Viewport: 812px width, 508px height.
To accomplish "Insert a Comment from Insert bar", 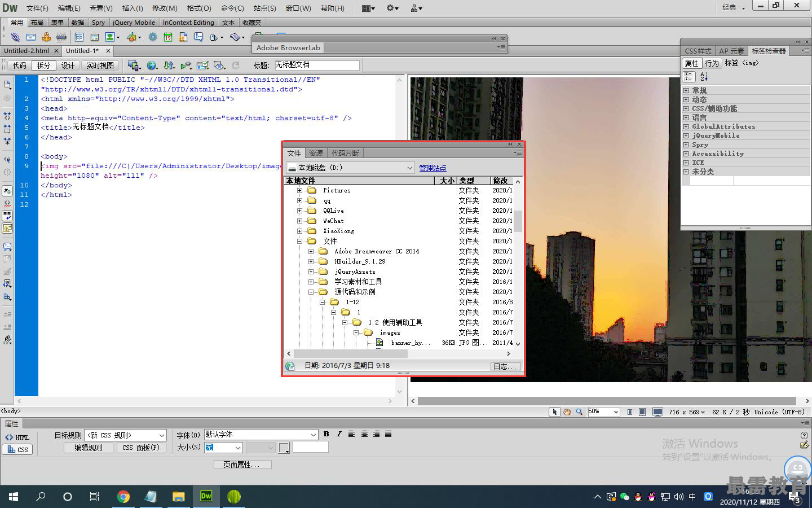I will point(198,37).
